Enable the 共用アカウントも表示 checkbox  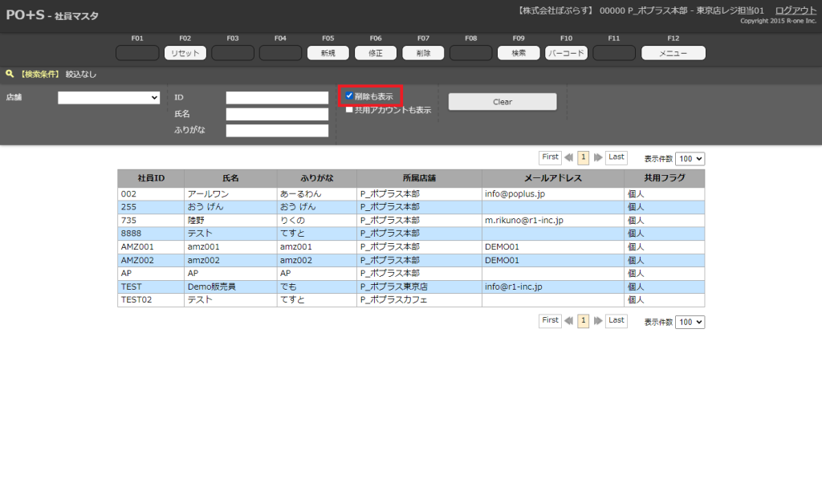(x=349, y=110)
